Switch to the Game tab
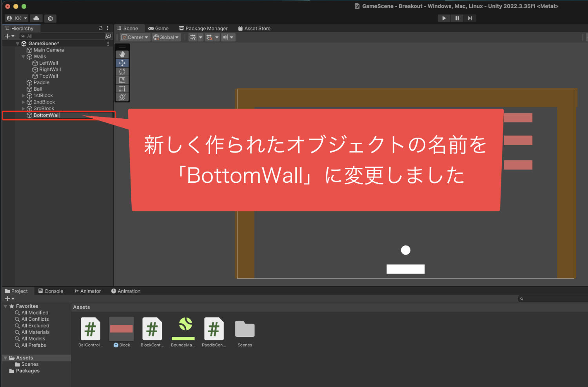Screen dimensions: 588x387 click(158, 28)
